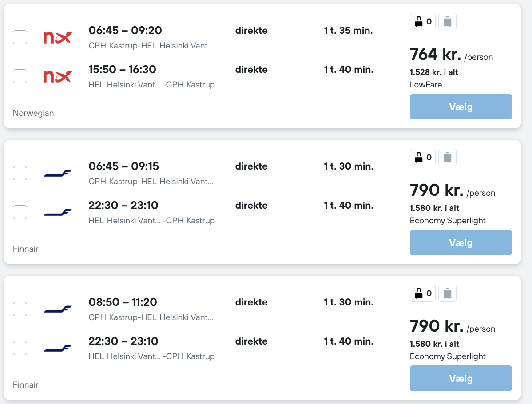Click the checked suitcase icon on the Norwegian fare
The width and height of the screenshot is (532, 404).
coord(447,22)
